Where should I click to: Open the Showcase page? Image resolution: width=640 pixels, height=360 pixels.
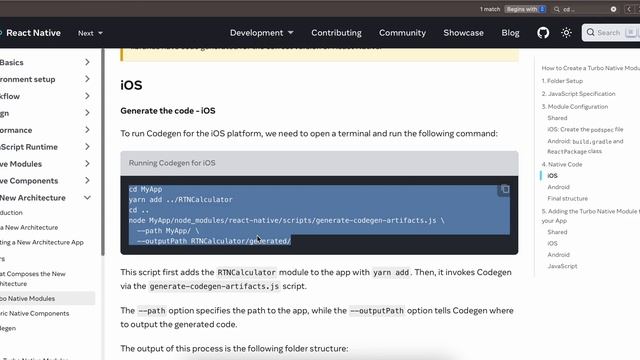[463, 33]
